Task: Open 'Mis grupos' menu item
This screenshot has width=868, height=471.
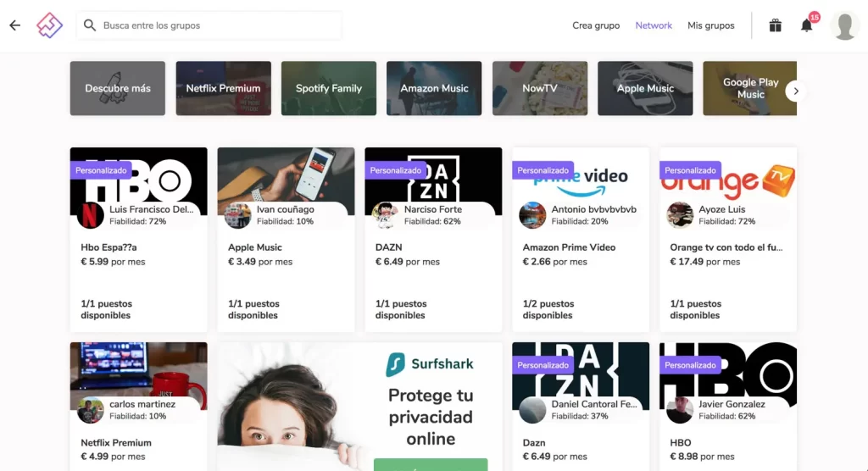Action: point(711,25)
